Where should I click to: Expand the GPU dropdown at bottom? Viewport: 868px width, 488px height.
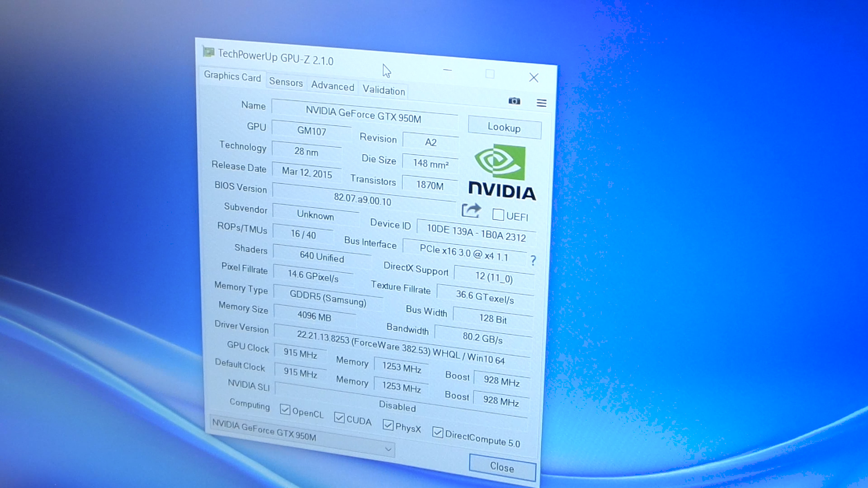pos(388,449)
